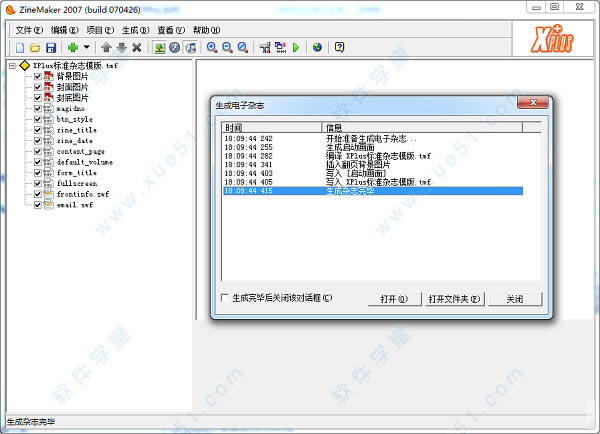Select the XPlus标准杂志模版.tmf root node

[75, 66]
